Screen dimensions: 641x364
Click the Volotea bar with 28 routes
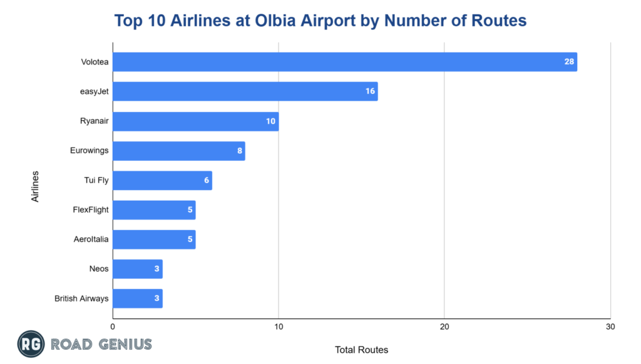tap(344, 62)
